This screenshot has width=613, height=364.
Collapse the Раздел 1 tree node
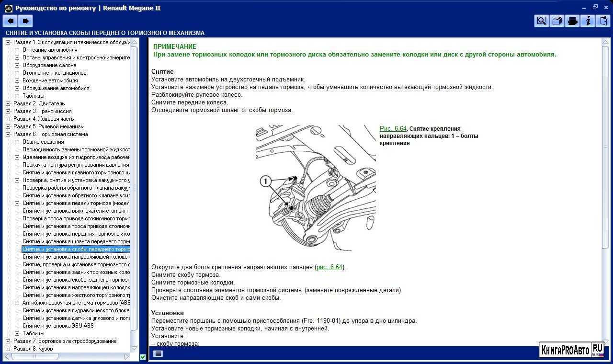8,42
